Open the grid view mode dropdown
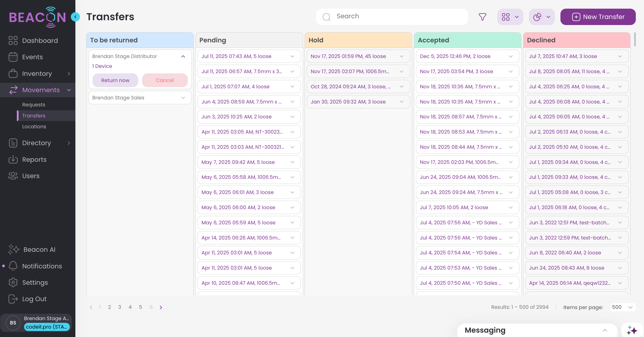The width and height of the screenshot is (644, 337). 510,17
